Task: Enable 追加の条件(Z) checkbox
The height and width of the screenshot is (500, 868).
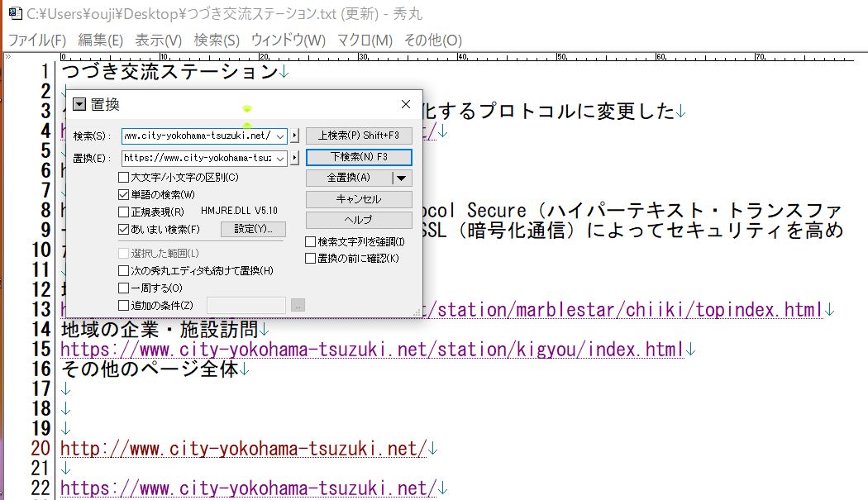Action: click(123, 305)
